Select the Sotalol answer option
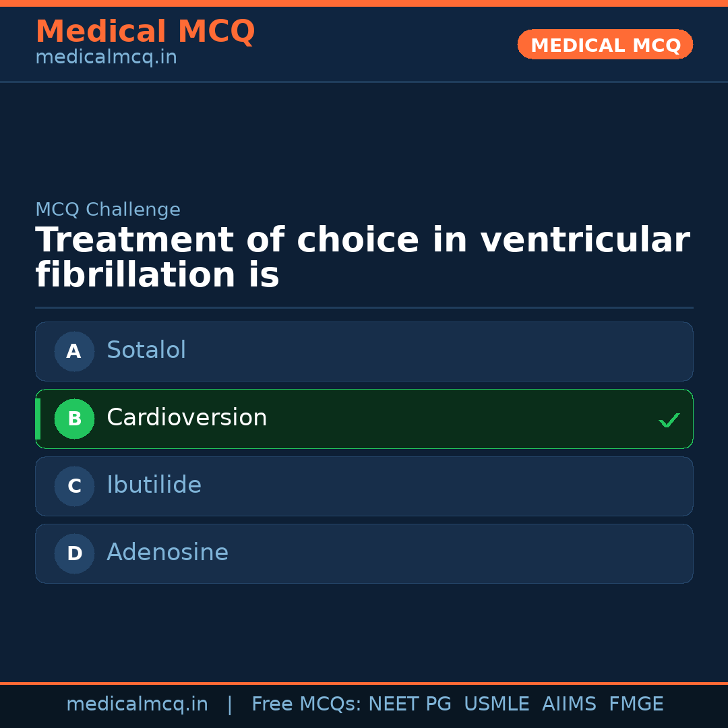Viewport: 728px width, 728px height. (x=364, y=351)
